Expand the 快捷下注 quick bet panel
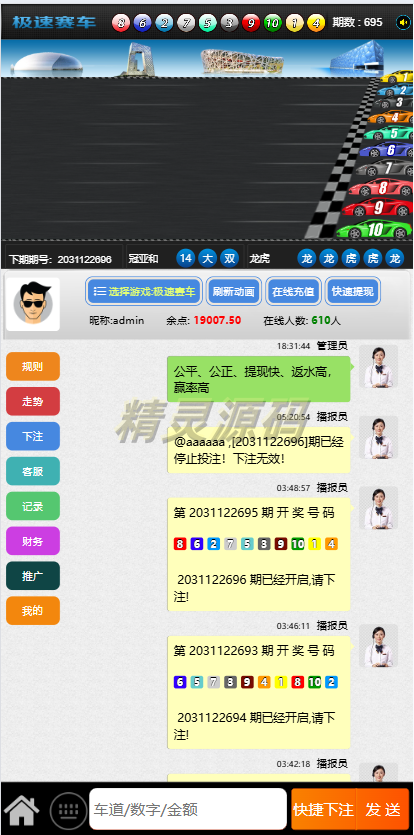Screen dimensions: 414x835 click(x=323, y=809)
